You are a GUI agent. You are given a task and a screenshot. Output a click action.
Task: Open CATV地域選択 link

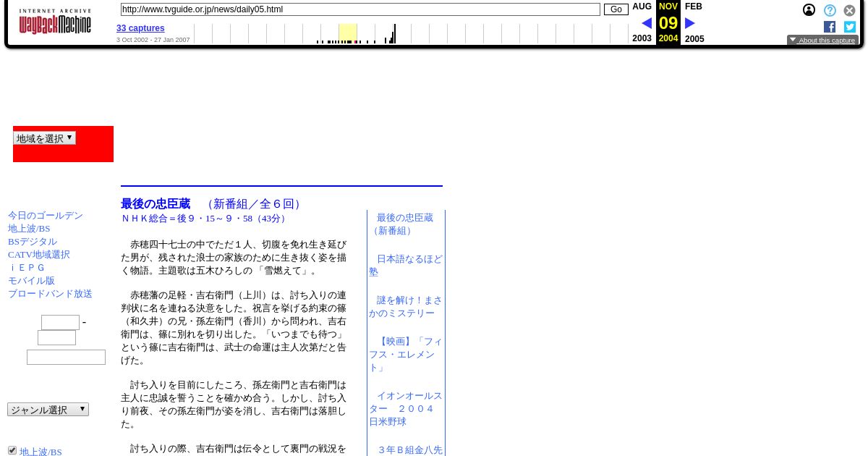39,255
